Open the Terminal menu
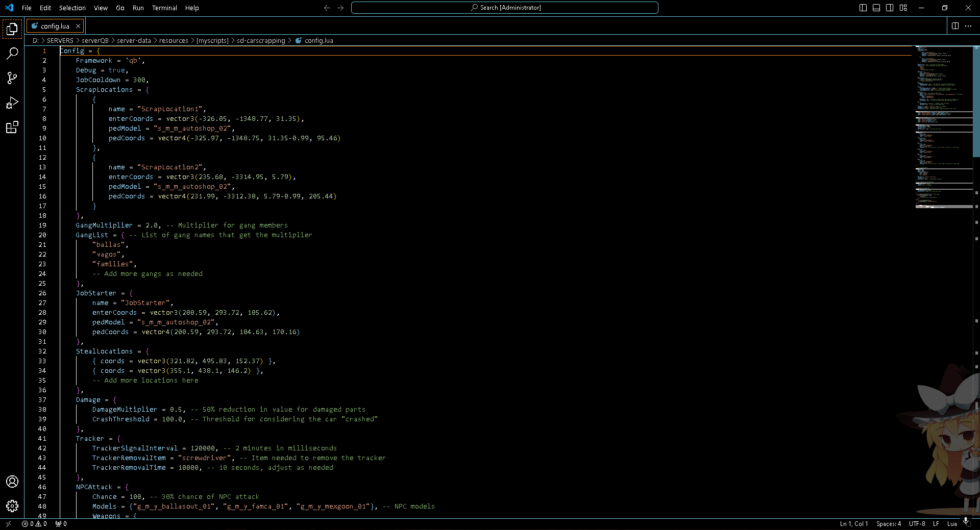The image size is (980, 530). (164, 8)
